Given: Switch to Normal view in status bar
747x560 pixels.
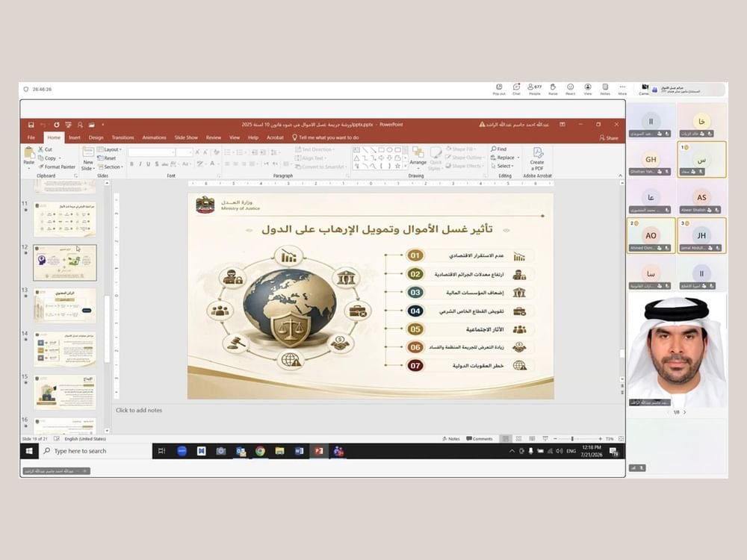Looking at the screenshot, I should (506, 438).
